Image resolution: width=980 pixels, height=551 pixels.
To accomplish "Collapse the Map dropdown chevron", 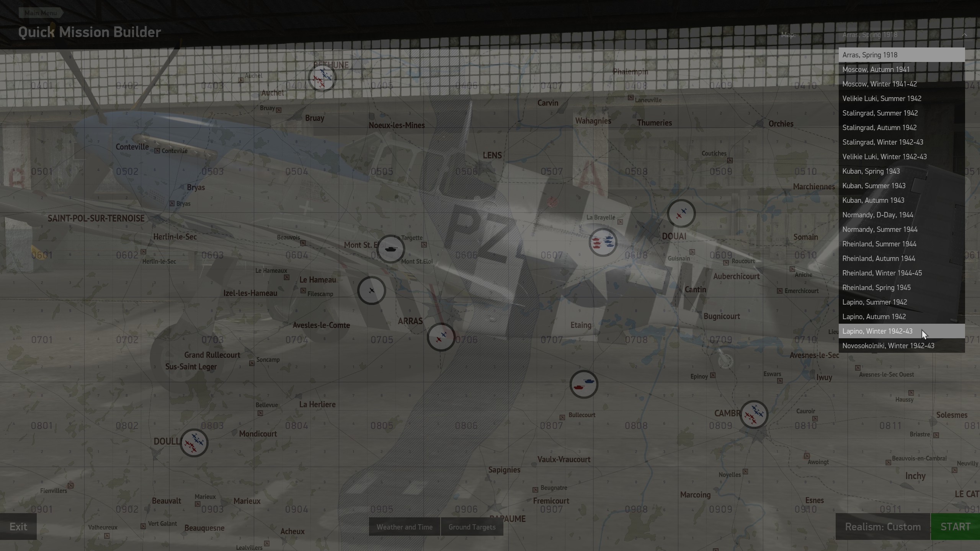I will [x=964, y=35].
